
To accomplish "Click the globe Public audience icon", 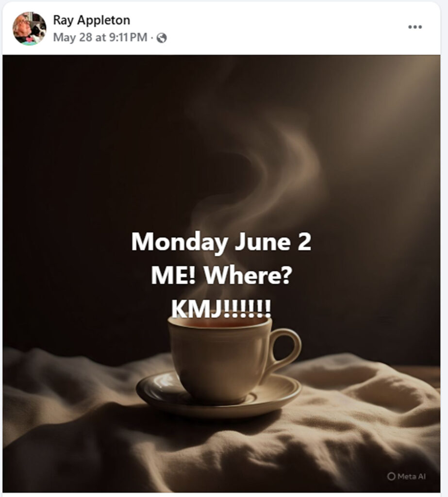I will click(162, 38).
